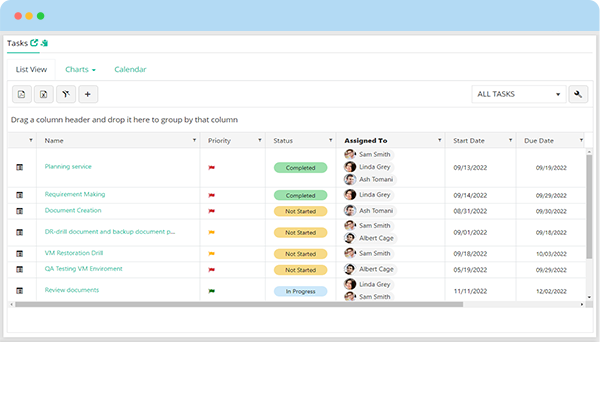Click the import icon beside Tasks title
The height and width of the screenshot is (414, 600).
pyautogui.click(x=44, y=43)
